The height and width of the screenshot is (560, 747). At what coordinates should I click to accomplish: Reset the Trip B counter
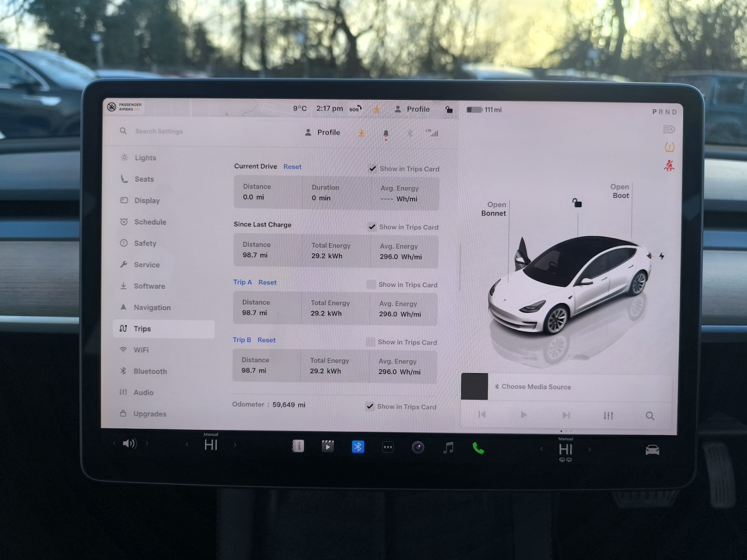click(266, 339)
